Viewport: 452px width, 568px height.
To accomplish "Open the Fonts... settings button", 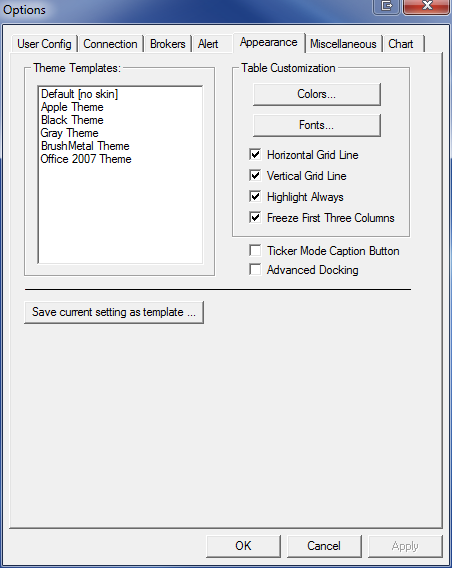I will [x=317, y=125].
